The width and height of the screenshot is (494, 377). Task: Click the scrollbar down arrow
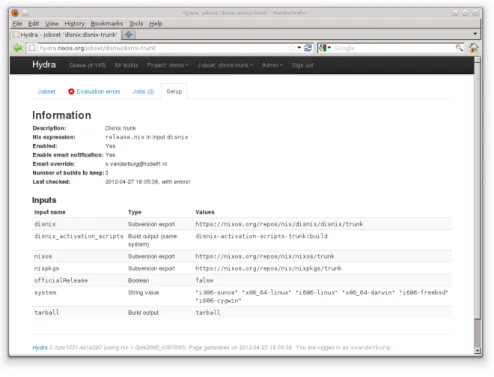[477, 350]
